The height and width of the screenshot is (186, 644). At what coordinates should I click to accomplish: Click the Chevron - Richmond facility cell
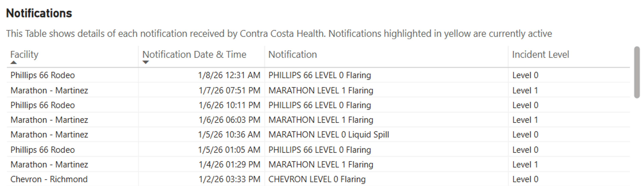(x=49, y=179)
